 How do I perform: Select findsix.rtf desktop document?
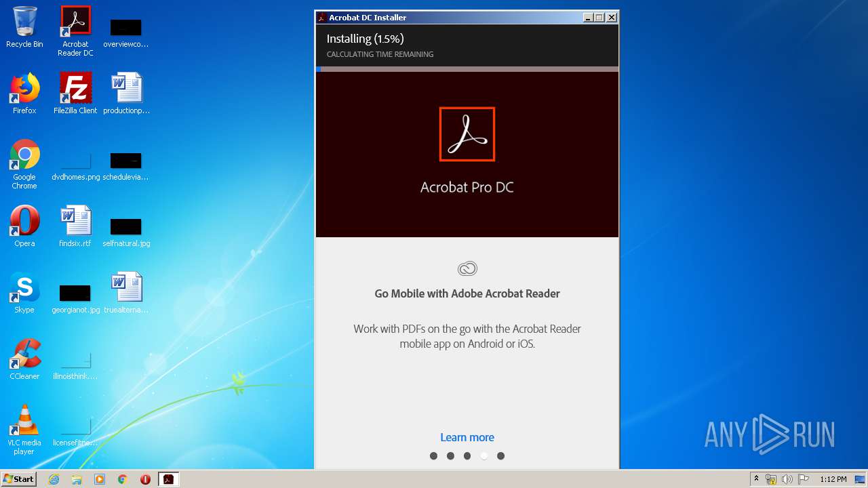click(x=75, y=226)
